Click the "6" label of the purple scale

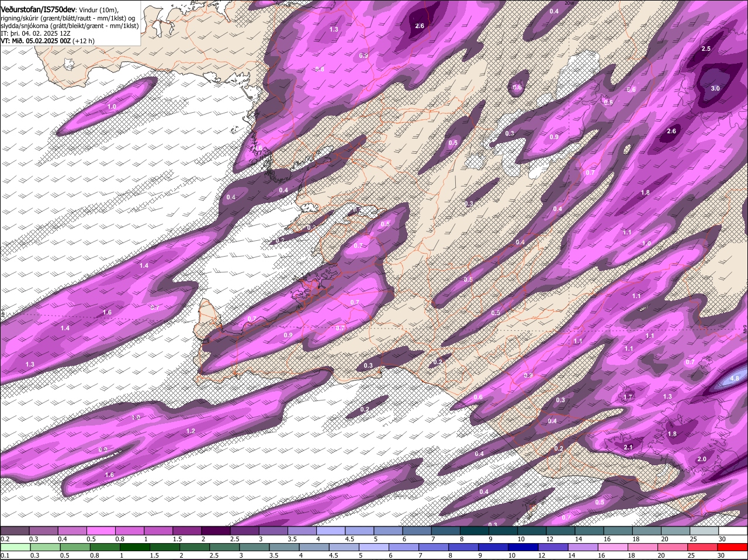pyautogui.click(x=404, y=539)
